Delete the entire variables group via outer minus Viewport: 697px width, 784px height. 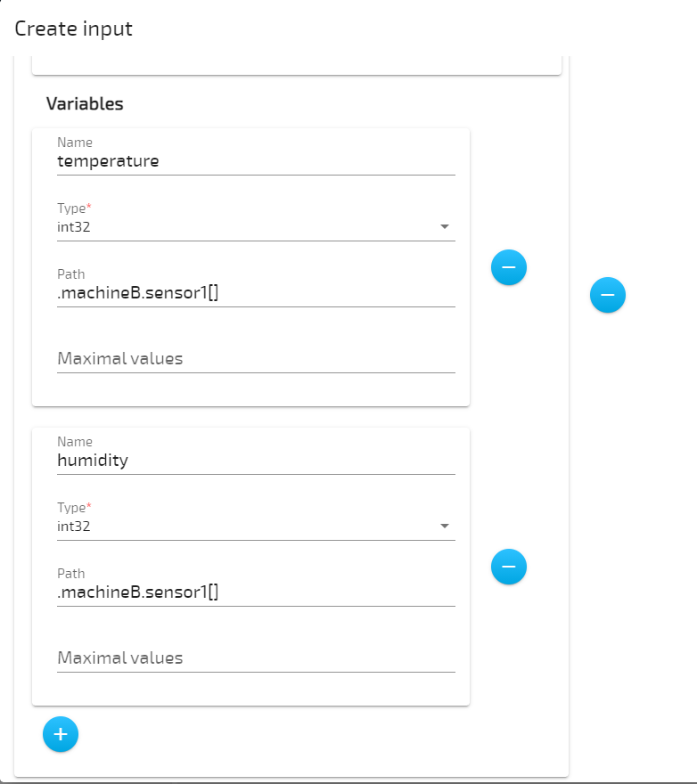tap(607, 295)
